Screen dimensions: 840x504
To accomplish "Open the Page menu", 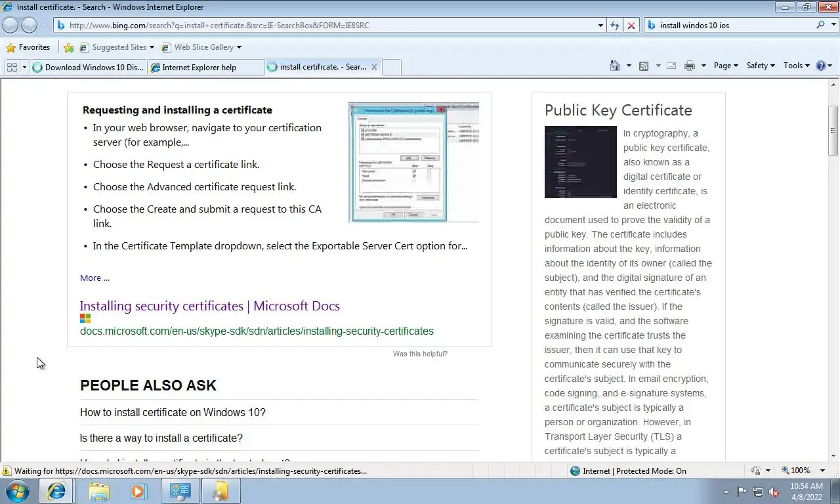I will click(x=726, y=66).
